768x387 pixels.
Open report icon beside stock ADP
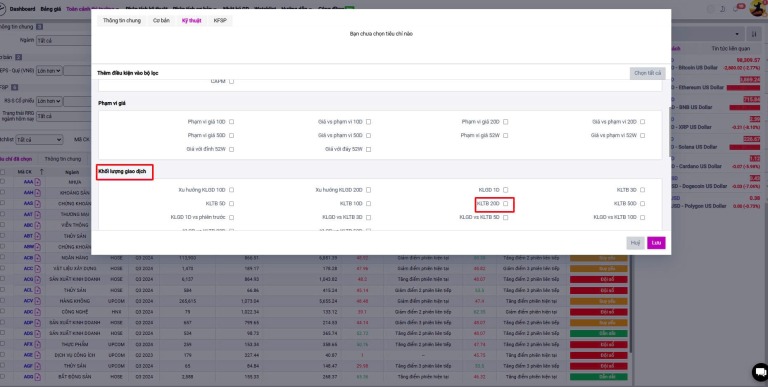click(38, 322)
